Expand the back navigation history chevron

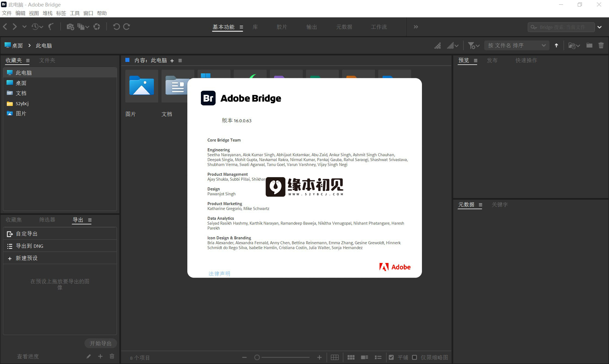pos(24,27)
